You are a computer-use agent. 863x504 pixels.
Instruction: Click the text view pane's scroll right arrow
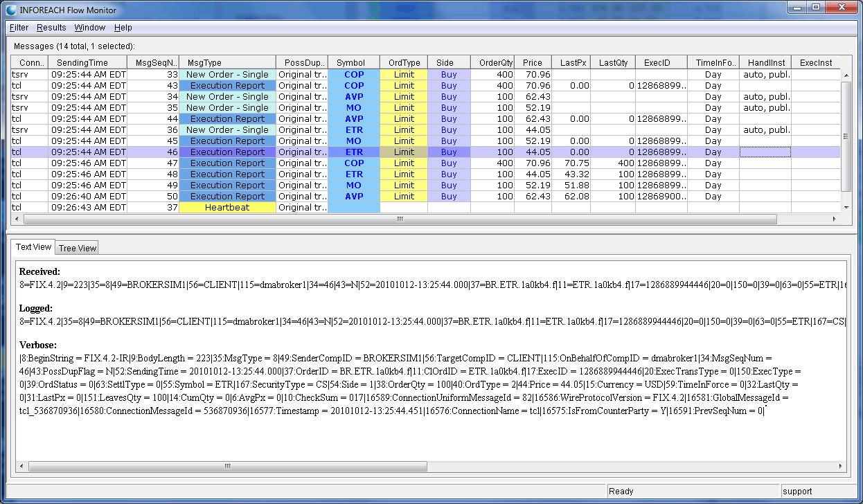[x=842, y=466]
